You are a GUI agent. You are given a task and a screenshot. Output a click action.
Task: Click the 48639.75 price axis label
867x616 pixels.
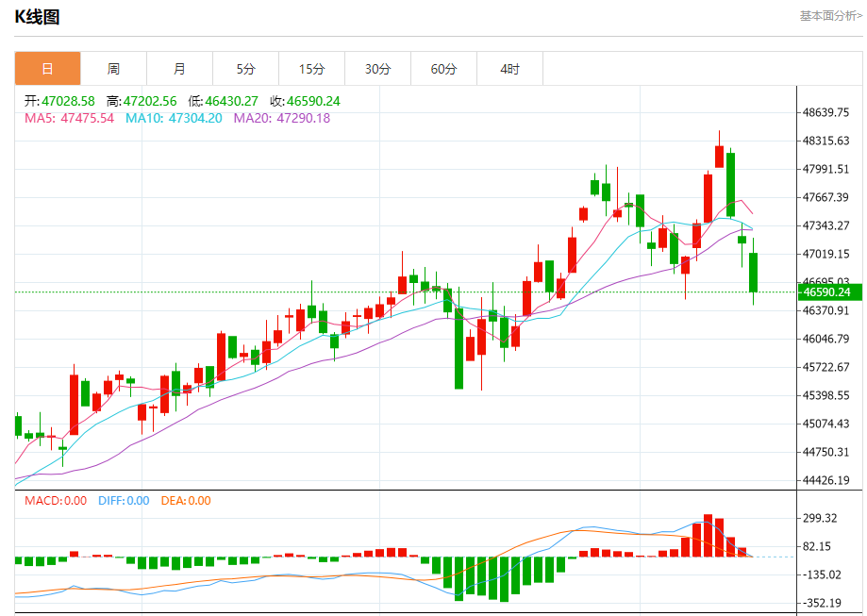coord(826,113)
